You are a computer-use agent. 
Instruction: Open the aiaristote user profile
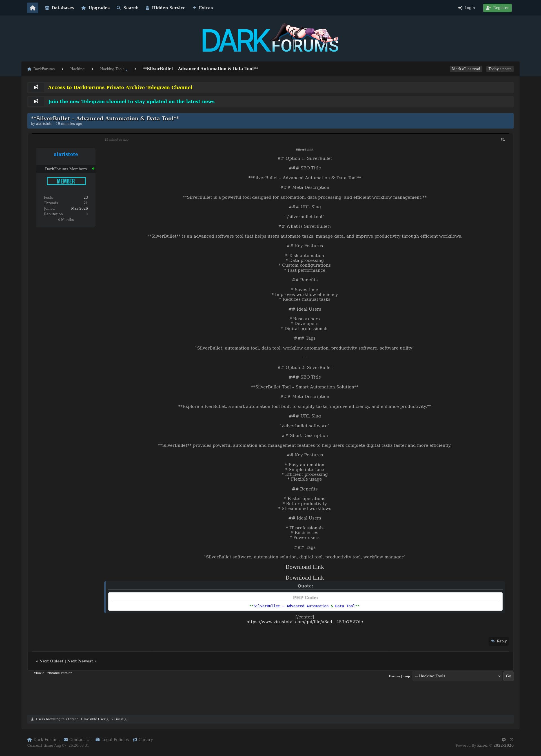pos(66,154)
